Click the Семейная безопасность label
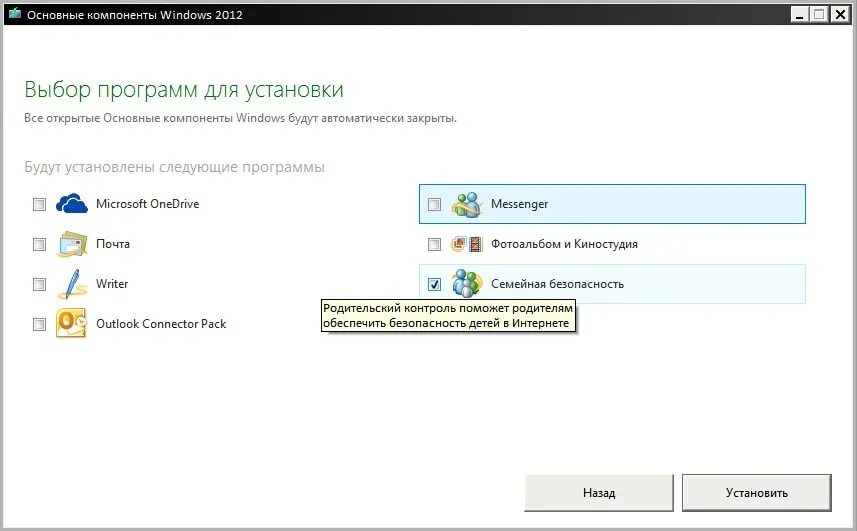 [557, 284]
